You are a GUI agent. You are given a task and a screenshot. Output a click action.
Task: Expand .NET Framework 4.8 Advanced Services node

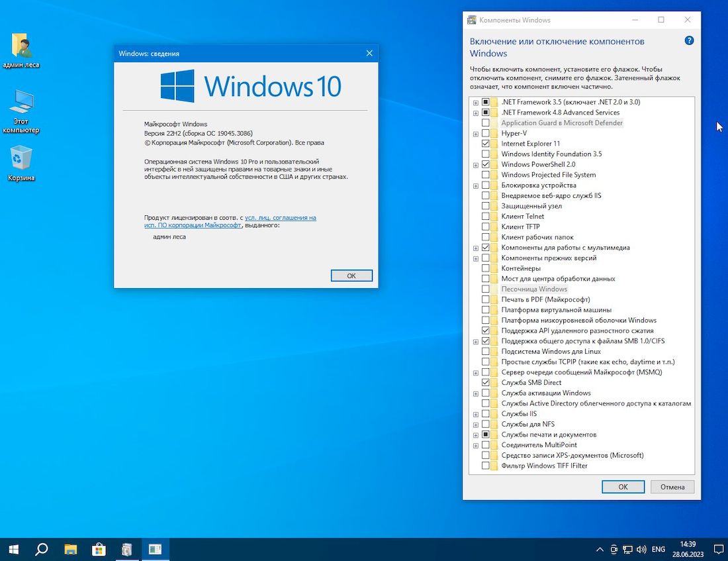coord(475,113)
